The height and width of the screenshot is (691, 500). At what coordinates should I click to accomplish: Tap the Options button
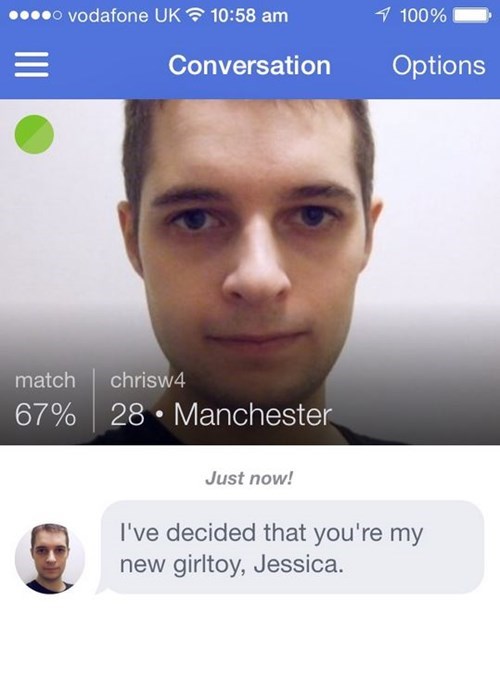pos(439,66)
